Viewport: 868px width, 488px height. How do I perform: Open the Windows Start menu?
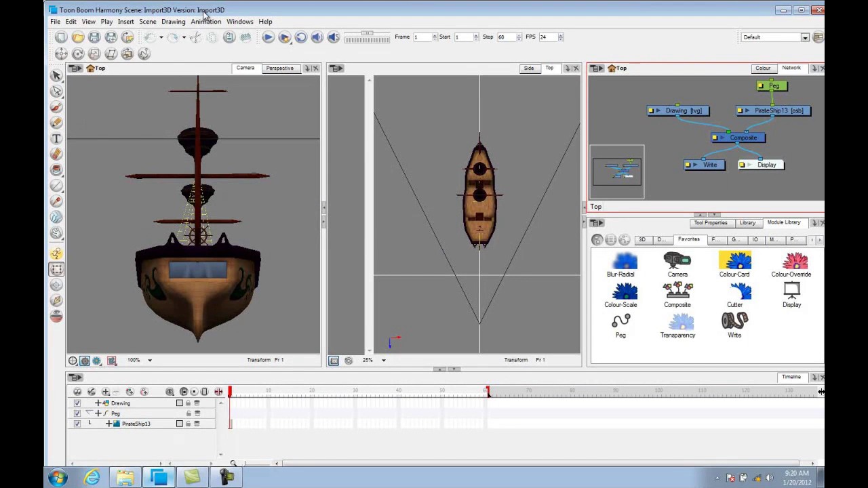[x=58, y=478]
